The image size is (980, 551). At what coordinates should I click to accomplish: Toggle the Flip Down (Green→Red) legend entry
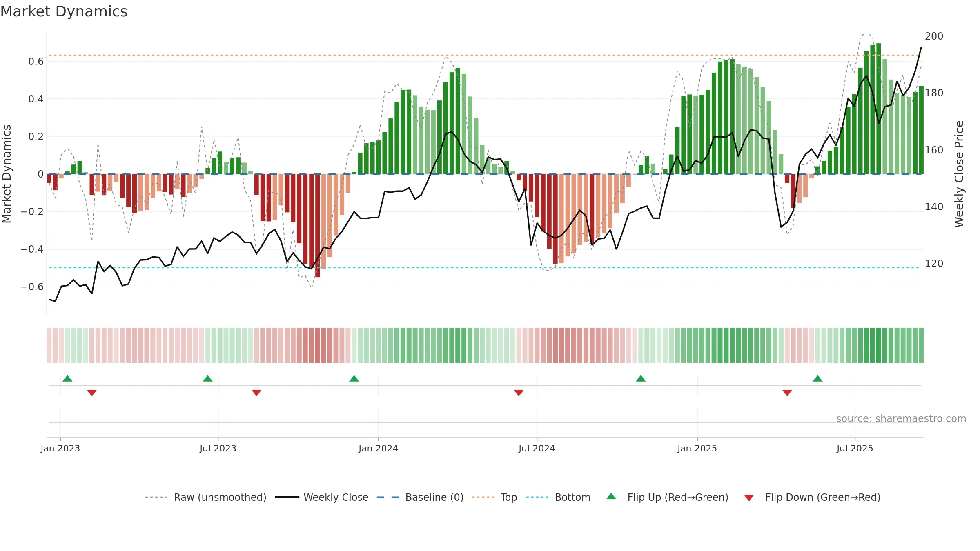coord(812,497)
